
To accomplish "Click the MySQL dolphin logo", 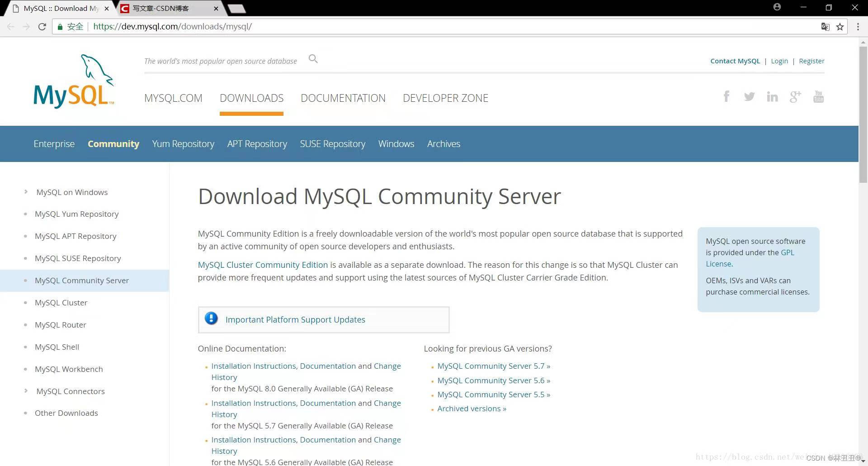I will pos(74,81).
